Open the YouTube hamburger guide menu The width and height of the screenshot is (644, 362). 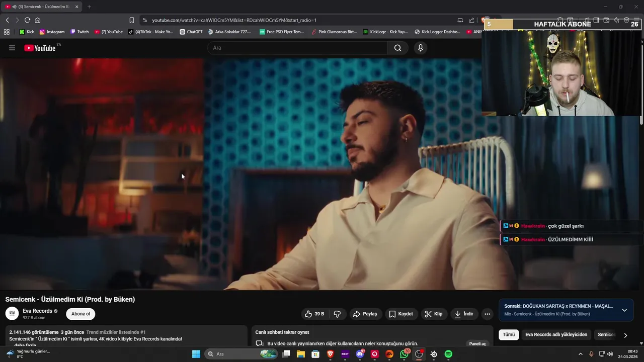point(12,48)
